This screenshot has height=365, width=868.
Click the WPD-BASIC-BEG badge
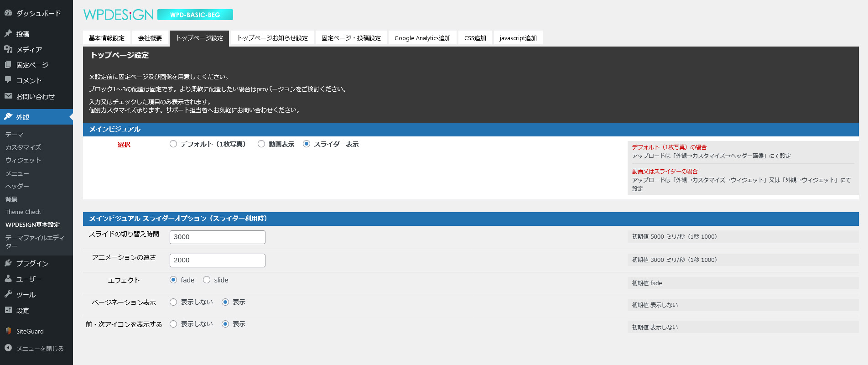(x=195, y=15)
